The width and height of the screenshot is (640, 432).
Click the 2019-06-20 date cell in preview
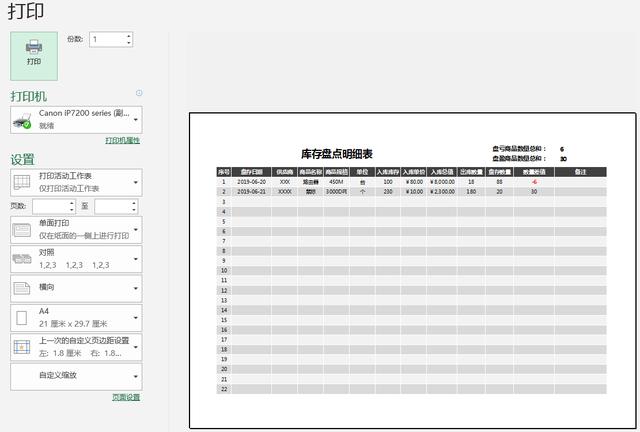coord(251,182)
